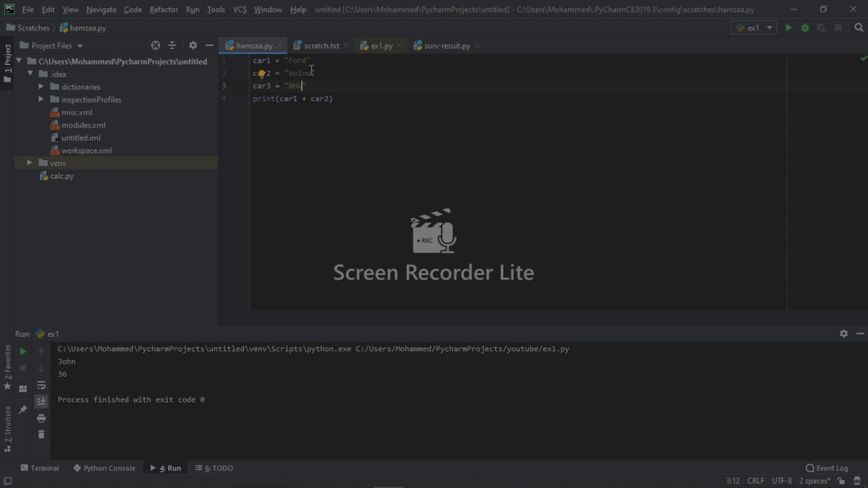Click the locate-current-file target icon in Project panel

155,45
